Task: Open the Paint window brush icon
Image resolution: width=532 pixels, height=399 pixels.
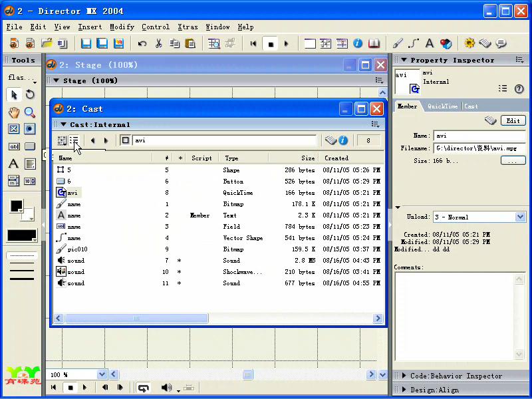Action: coord(398,43)
